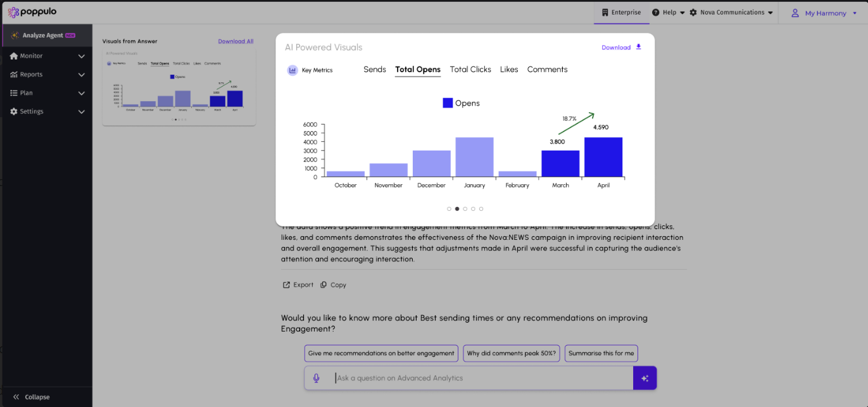Choose 'Summarise this for me' suggestion
868x407 pixels.
coord(600,353)
